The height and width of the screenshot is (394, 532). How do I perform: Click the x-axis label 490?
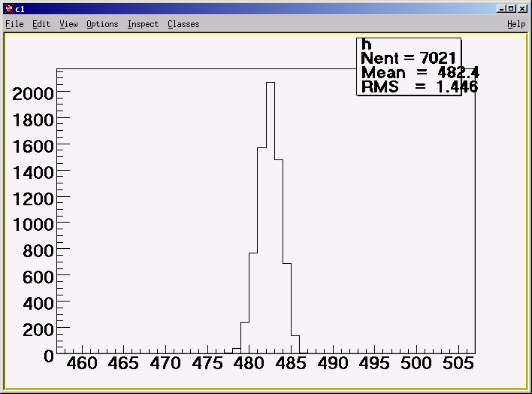coord(332,363)
